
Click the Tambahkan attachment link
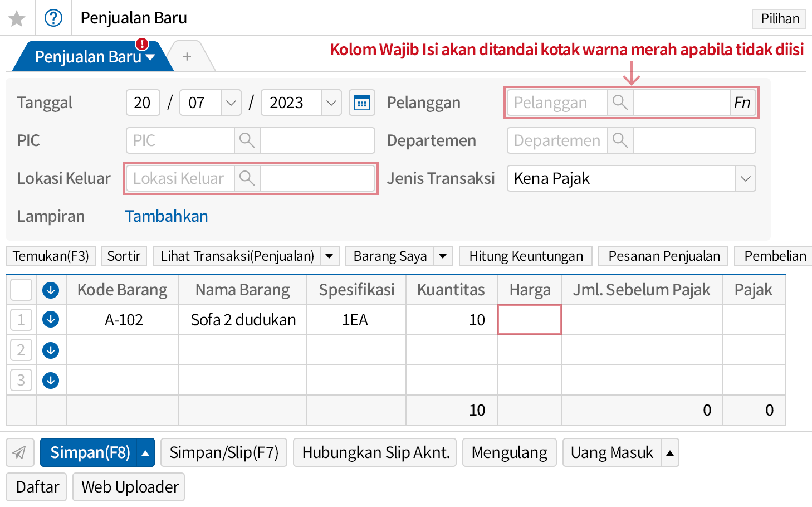[x=167, y=216]
